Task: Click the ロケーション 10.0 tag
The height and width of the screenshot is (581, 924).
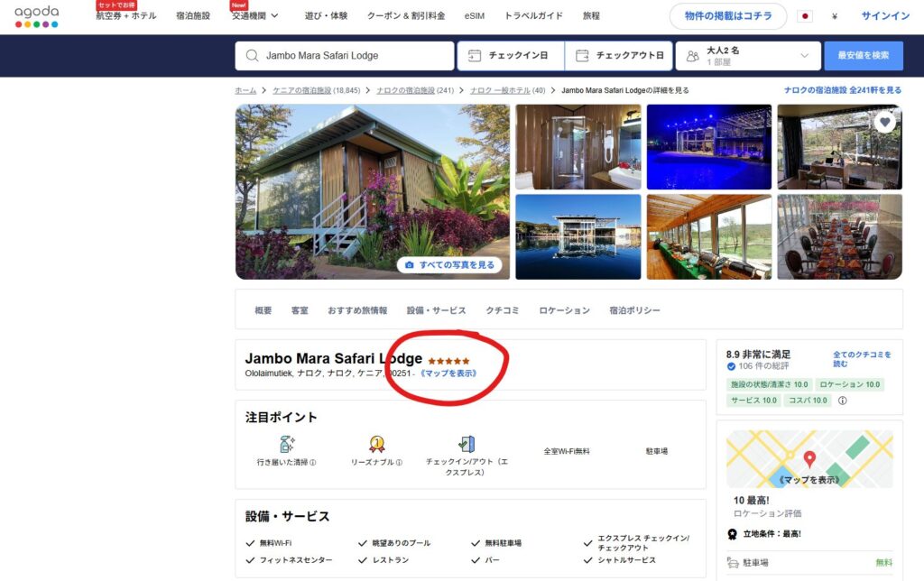Action: 849,384
